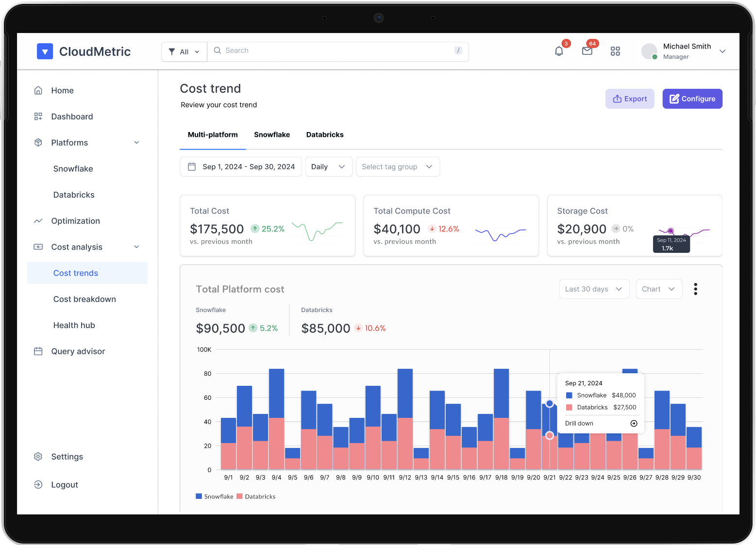The width and height of the screenshot is (756, 545).
Task: Click the Export button
Action: 630,99
